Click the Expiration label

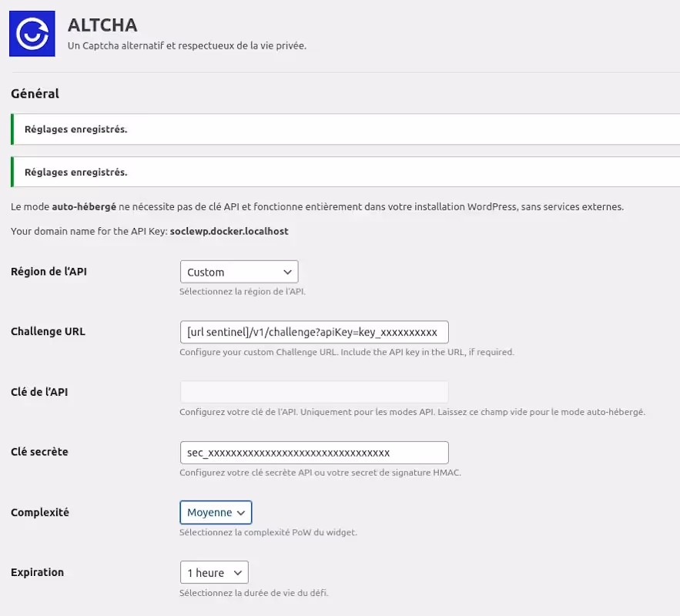point(36,572)
